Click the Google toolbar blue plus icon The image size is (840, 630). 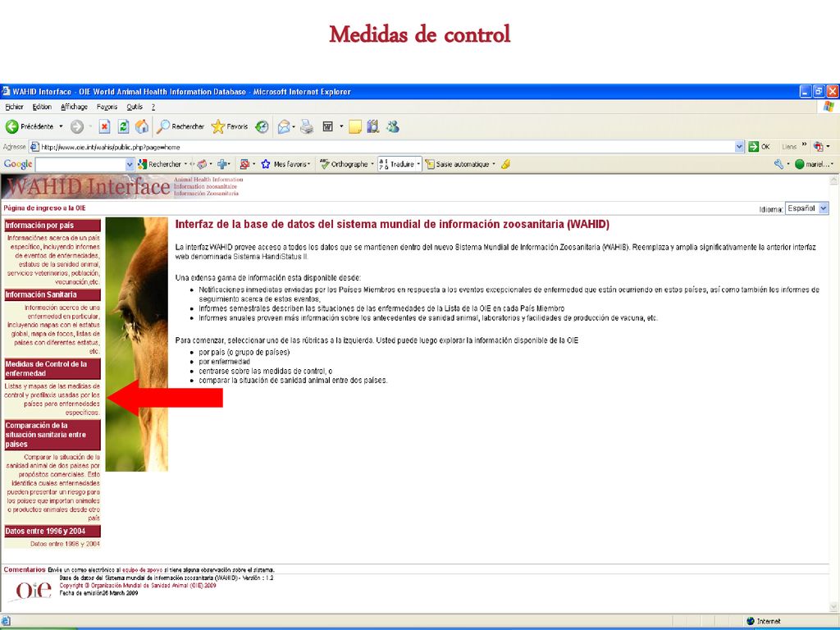point(222,164)
